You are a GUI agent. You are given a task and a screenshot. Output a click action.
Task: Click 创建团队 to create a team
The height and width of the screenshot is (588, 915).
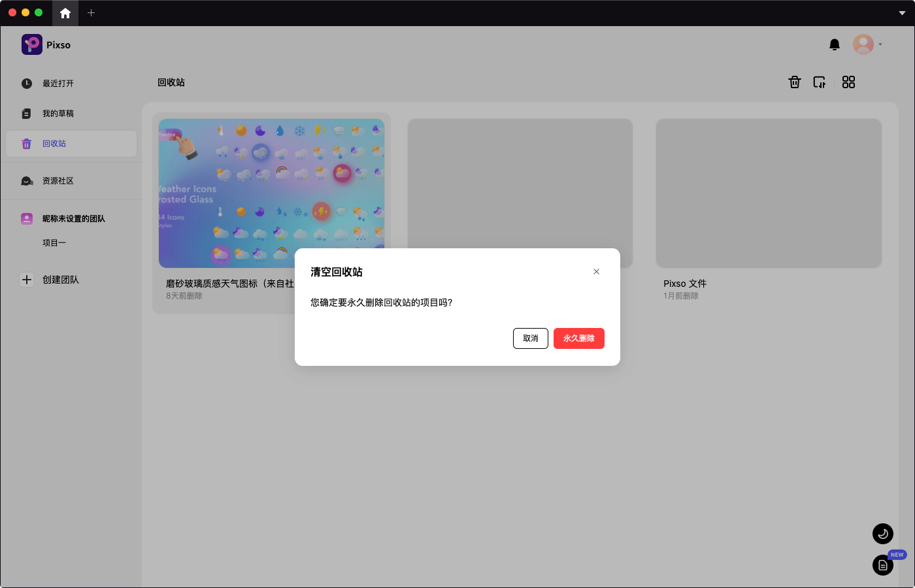(x=61, y=280)
